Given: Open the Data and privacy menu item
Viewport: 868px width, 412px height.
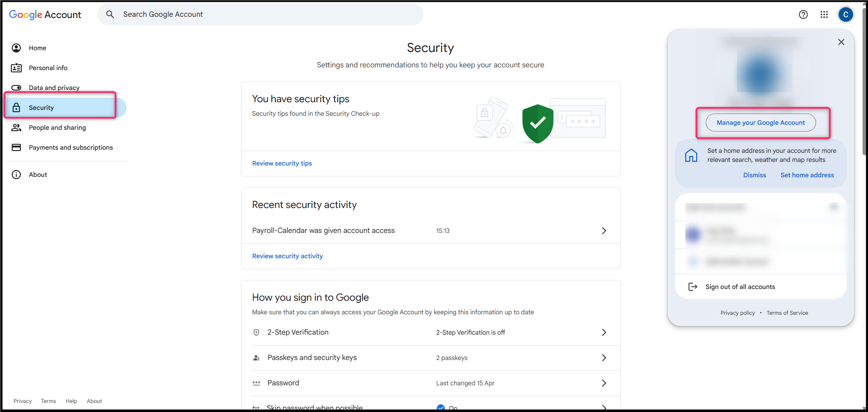Looking at the screenshot, I should 65,87.
